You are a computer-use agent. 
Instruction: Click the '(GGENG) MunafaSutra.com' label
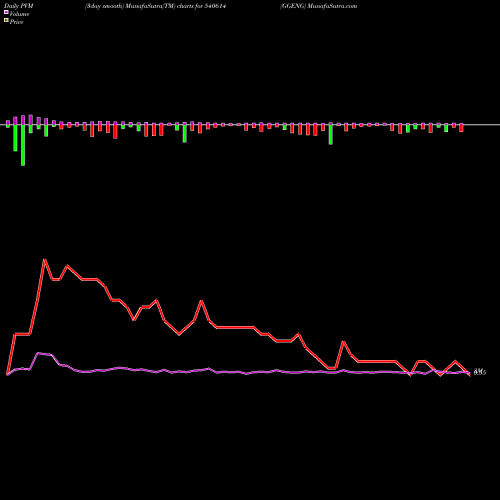(319, 6)
